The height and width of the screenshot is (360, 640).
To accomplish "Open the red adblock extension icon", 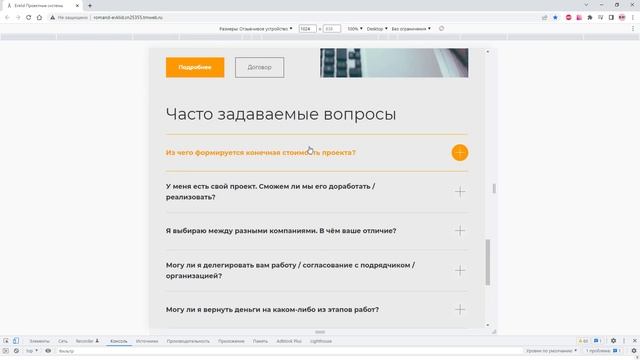I will point(569,18).
